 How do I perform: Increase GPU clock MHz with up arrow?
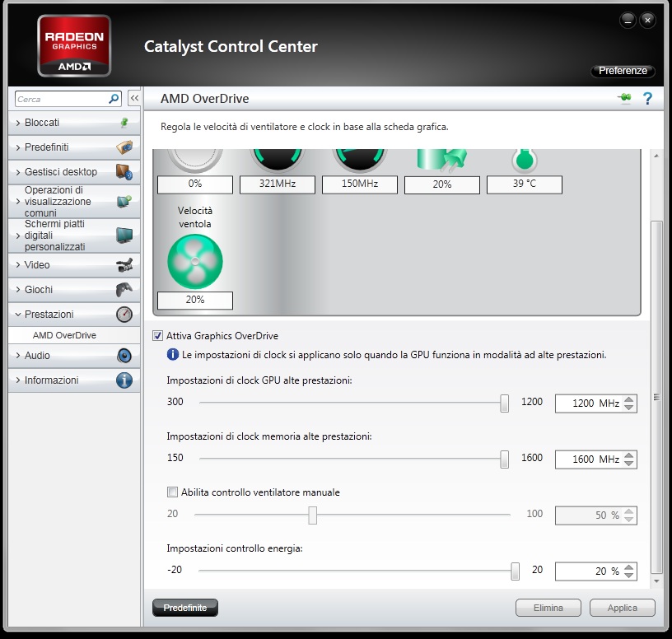(x=628, y=399)
